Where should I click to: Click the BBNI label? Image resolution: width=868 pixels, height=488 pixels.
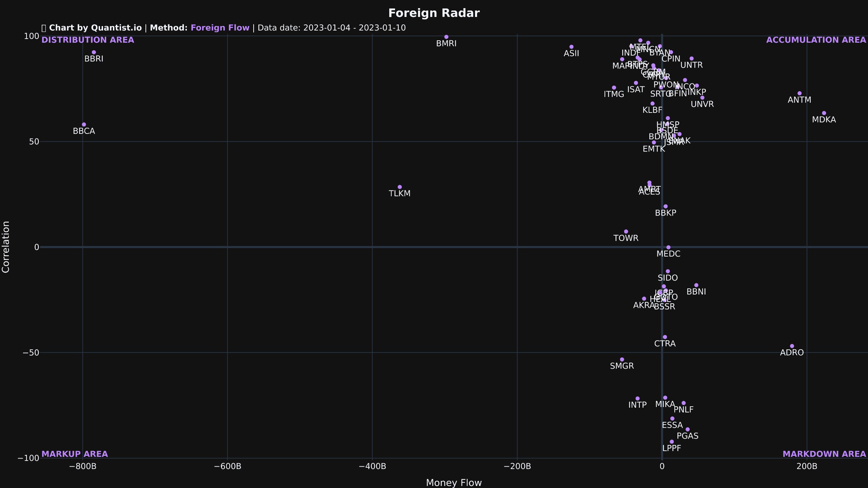[696, 291]
